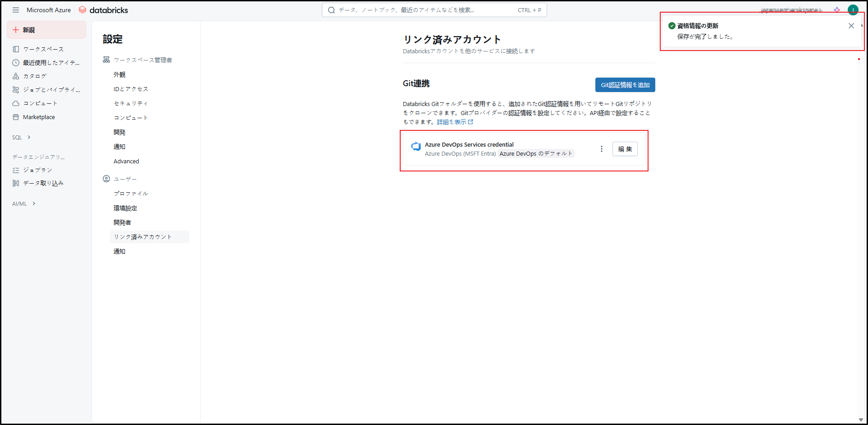Click the データエンジニアリング section label

[39, 157]
